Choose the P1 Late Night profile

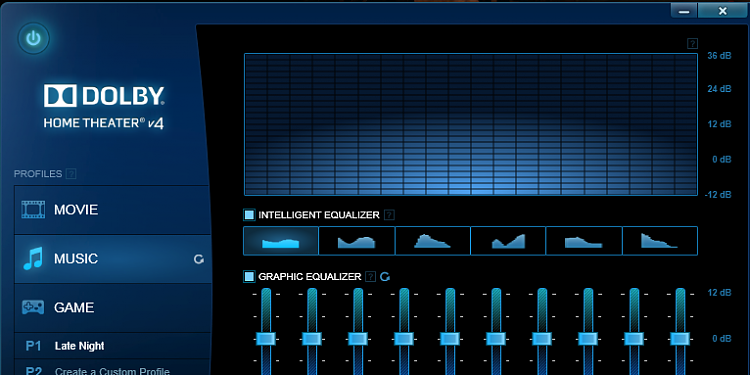[x=113, y=346]
